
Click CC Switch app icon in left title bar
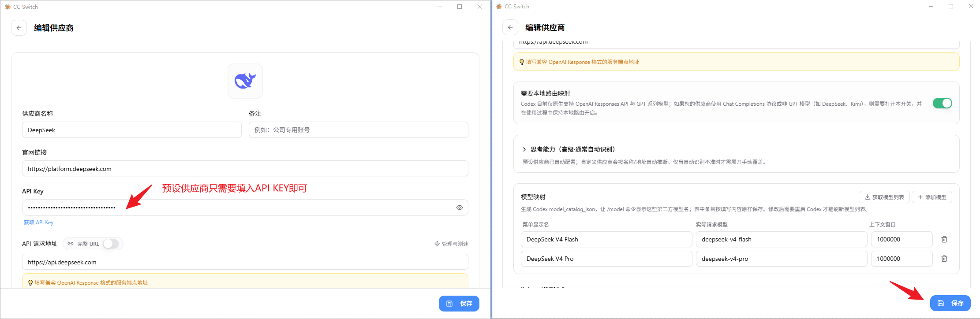click(x=7, y=7)
